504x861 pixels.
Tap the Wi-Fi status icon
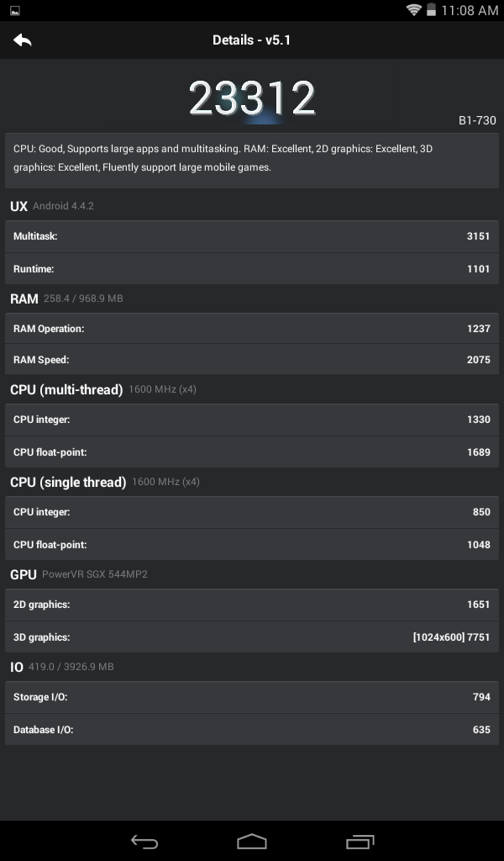click(413, 10)
